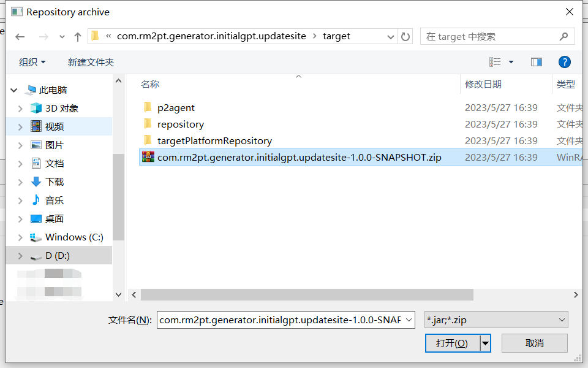Open the p2agent folder
Screen dimensions: 588x368
[x=176, y=107]
